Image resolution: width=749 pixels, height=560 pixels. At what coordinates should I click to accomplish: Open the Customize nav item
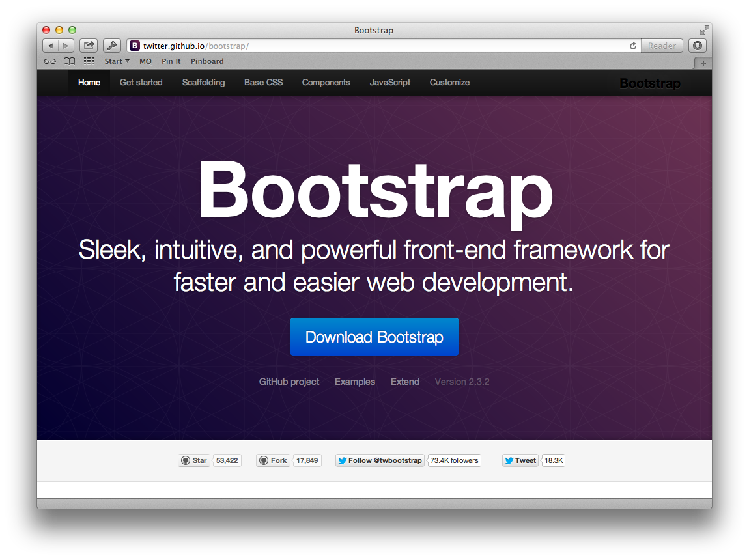tap(449, 83)
